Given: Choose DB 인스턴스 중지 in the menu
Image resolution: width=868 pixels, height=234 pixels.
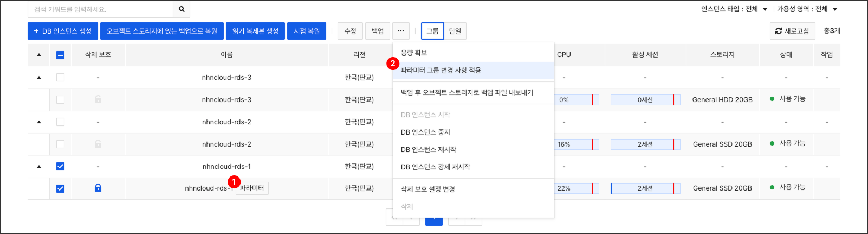Looking at the screenshot, I should coord(474,132).
